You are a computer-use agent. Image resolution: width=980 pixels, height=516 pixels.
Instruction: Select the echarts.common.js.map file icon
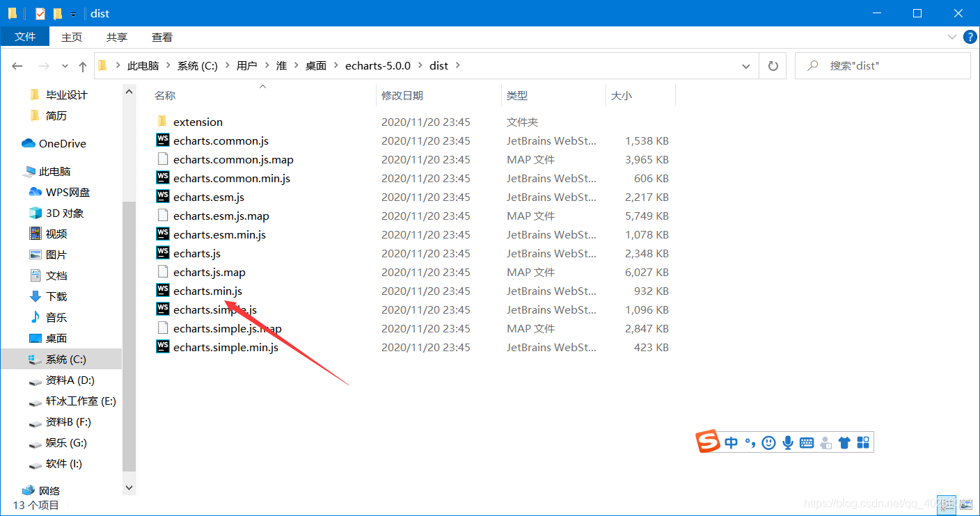pos(163,159)
